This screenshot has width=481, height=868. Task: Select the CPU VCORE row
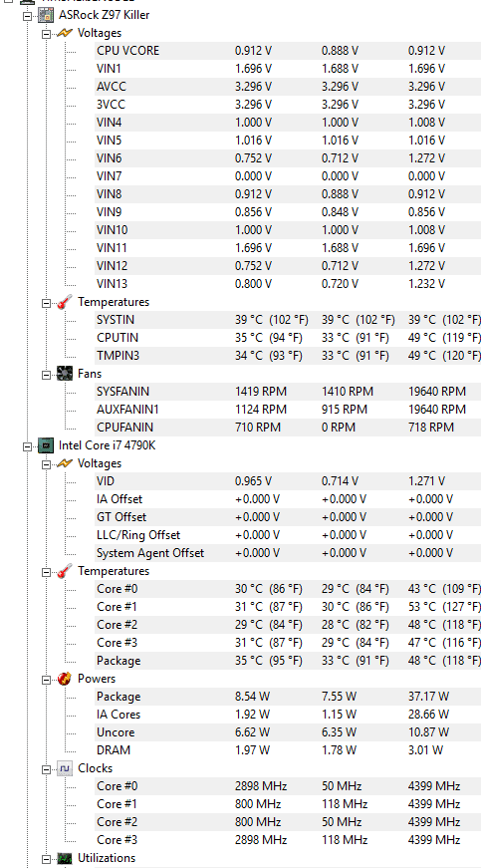point(288,51)
